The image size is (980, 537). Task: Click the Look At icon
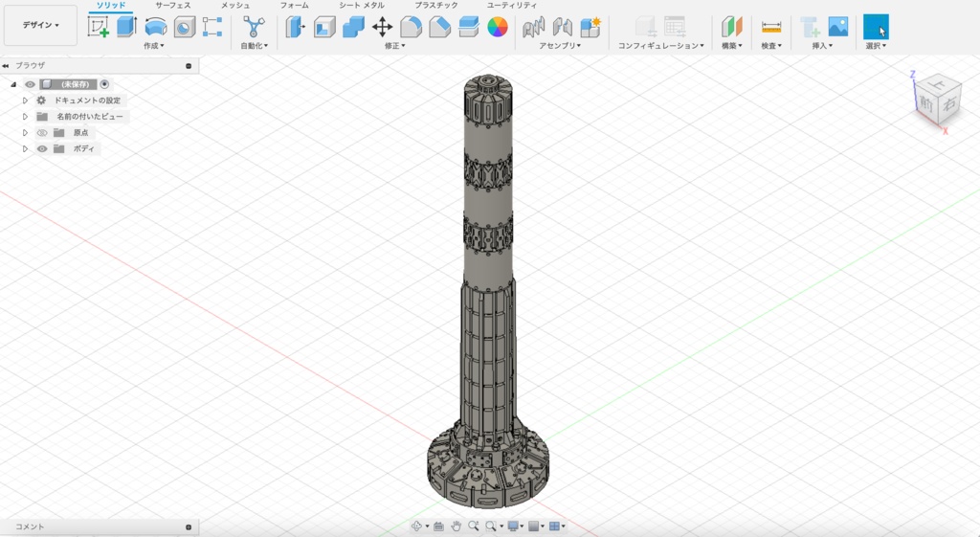pyautogui.click(x=438, y=526)
